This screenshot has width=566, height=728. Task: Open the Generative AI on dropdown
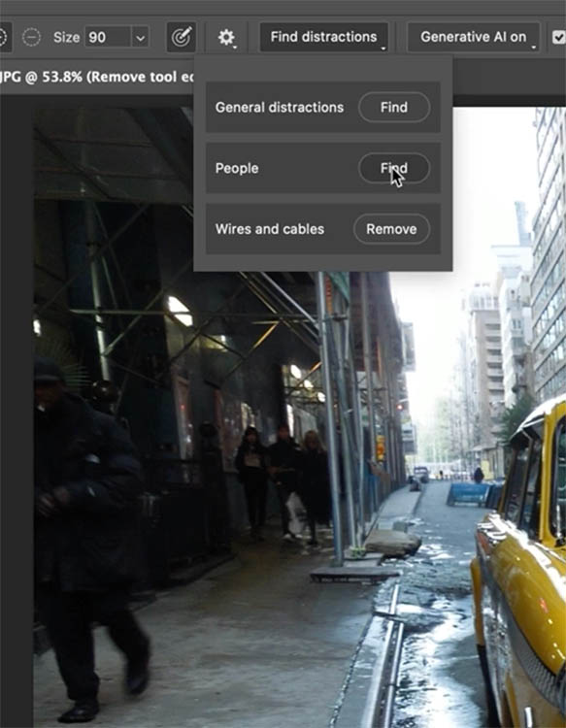[474, 37]
